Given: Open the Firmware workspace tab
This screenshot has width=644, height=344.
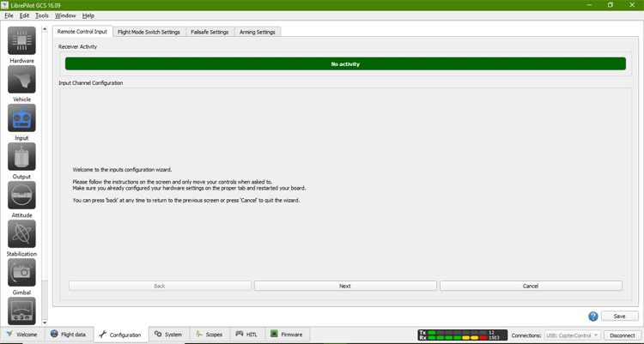Looking at the screenshot, I should pyautogui.click(x=287, y=335).
